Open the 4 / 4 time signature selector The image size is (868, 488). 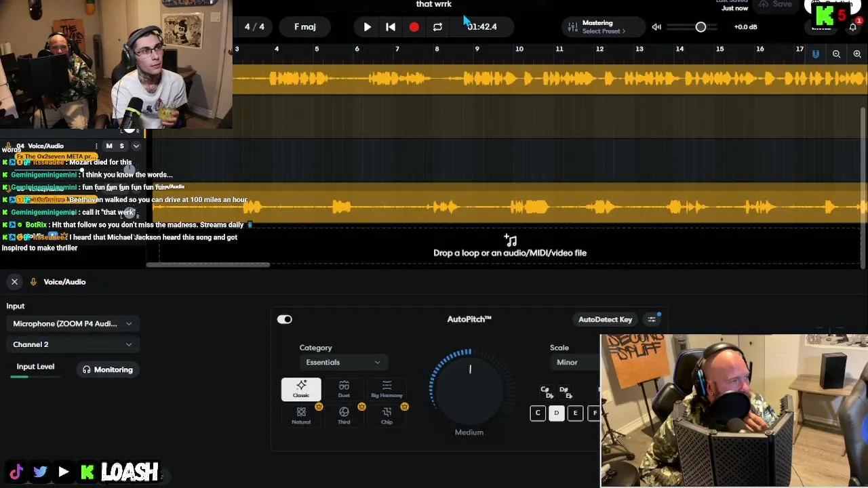pos(254,27)
